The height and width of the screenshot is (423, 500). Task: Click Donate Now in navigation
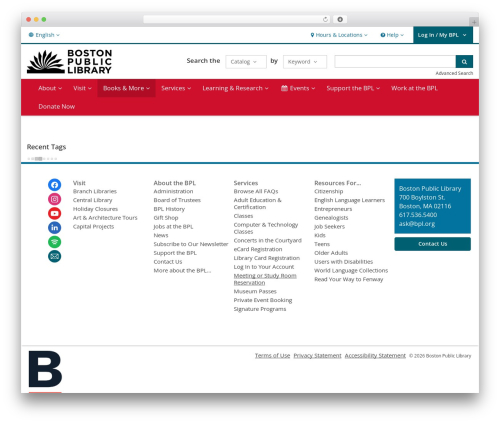[57, 107]
